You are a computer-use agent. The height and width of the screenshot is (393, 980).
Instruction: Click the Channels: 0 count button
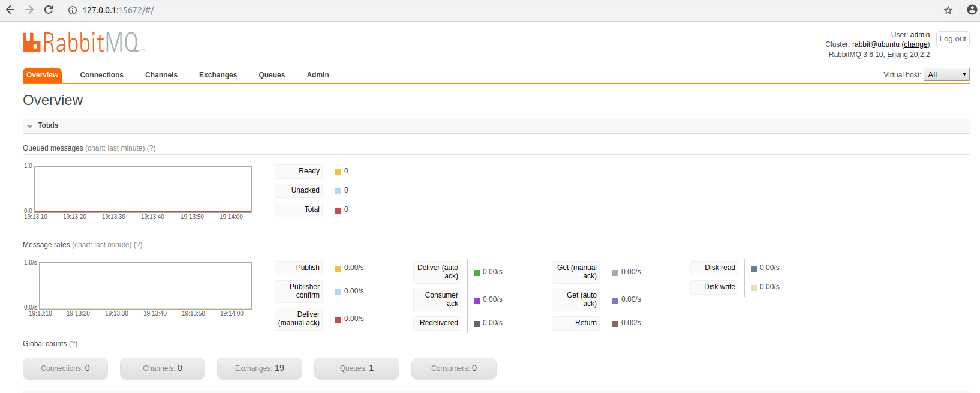pyautogui.click(x=163, y=368)
